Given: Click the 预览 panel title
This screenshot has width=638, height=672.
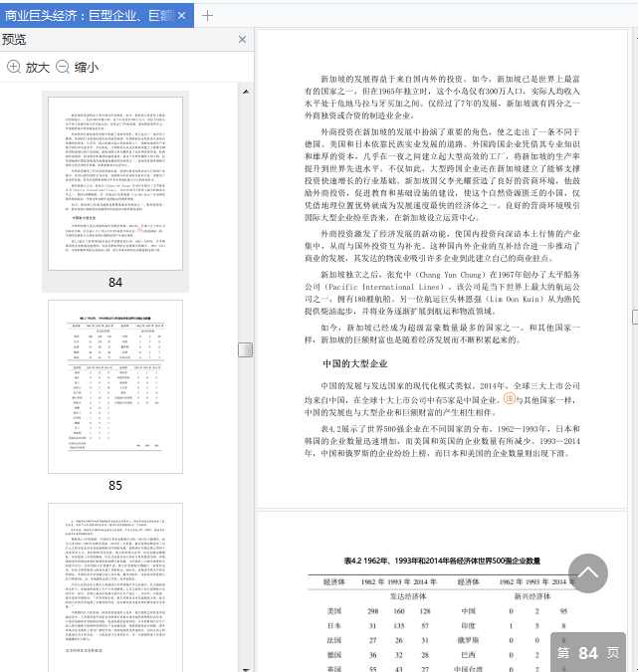Looking at the screenshot, I should [14, 40].
